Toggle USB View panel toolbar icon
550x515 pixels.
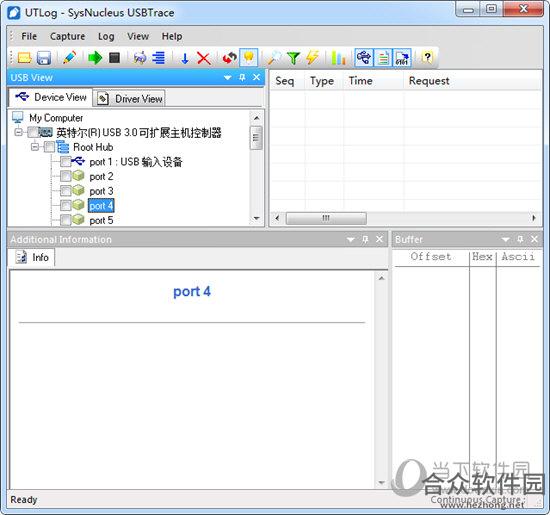pos(364,58)
